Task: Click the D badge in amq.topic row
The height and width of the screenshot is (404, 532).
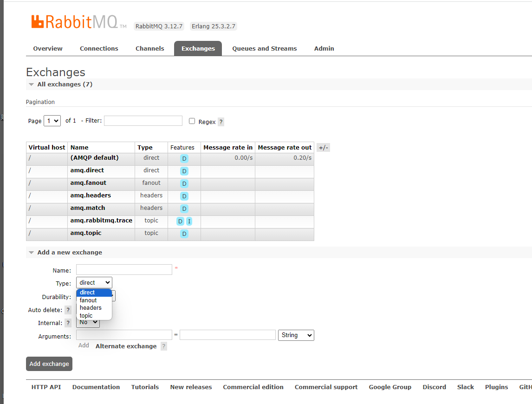Action: coord(184,234)
